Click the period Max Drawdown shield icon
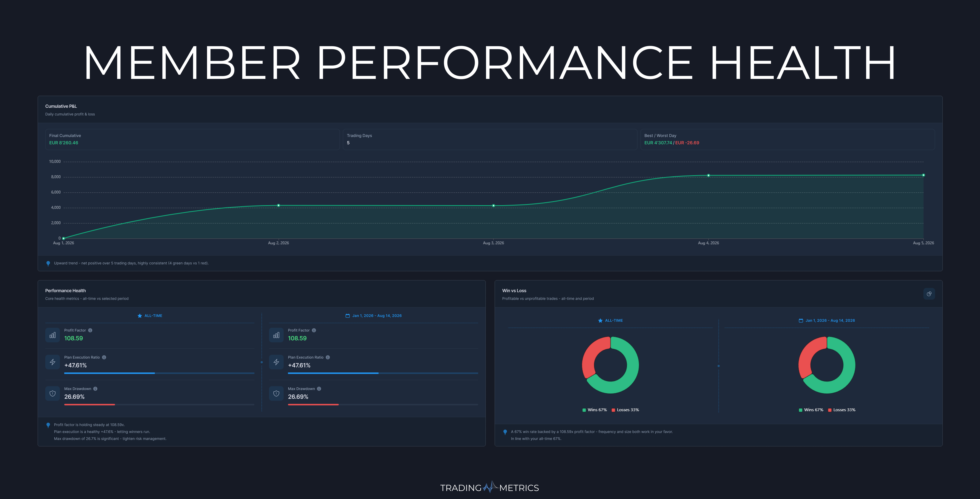The height and width of the screenshot is (499, 980). [x=276, y=394]
